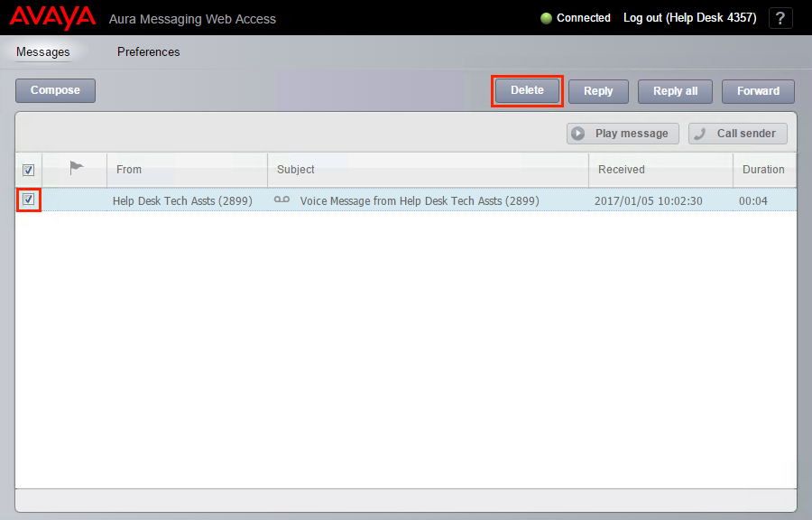Screen dimensions: 812x520
Task: Click the Reply button
Action: 598,91
